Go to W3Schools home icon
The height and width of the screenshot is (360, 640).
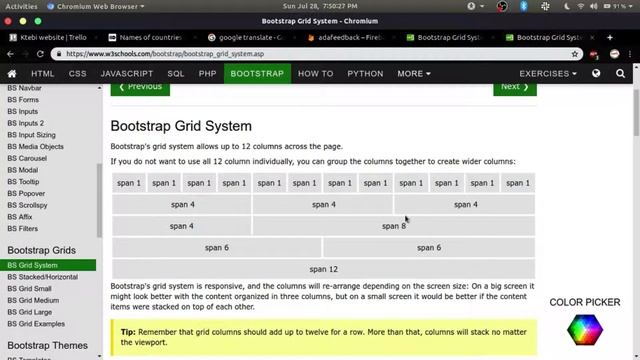pyautogui.click(x=12, y=73)
